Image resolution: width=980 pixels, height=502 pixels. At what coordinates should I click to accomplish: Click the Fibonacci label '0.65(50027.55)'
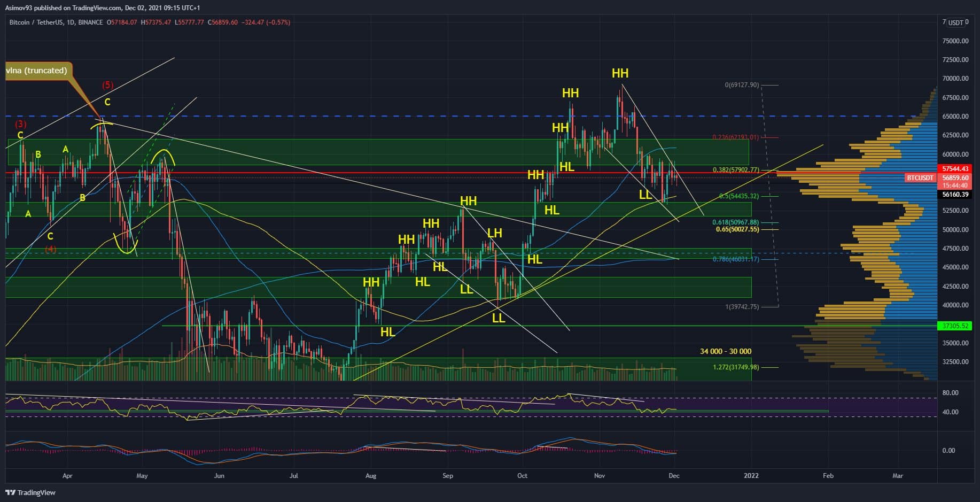[x=737, y=229]
